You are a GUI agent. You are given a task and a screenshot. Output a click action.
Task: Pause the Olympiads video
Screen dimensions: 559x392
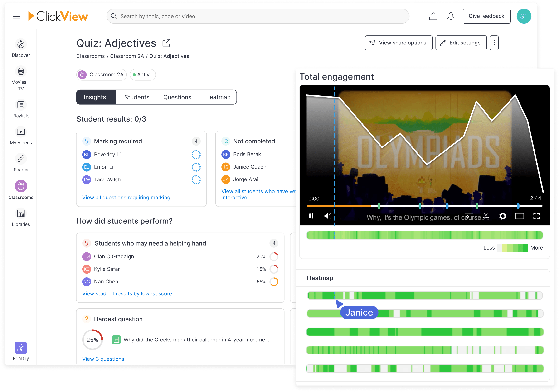click(x=311, y=216)
